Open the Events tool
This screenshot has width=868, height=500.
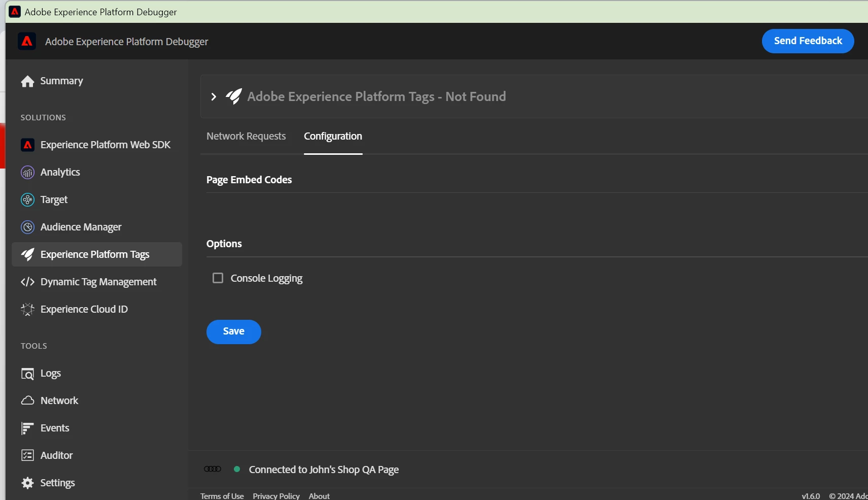click(x=96, y=428)
